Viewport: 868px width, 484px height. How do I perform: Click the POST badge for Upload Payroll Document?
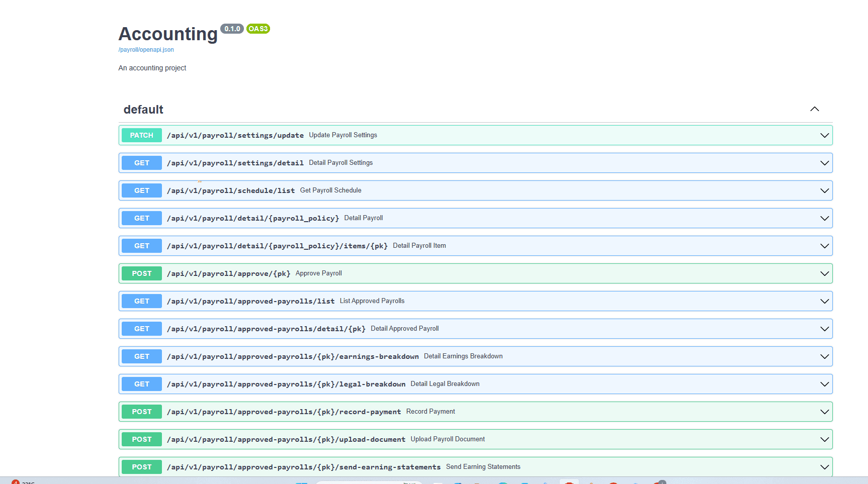point(141,439)
